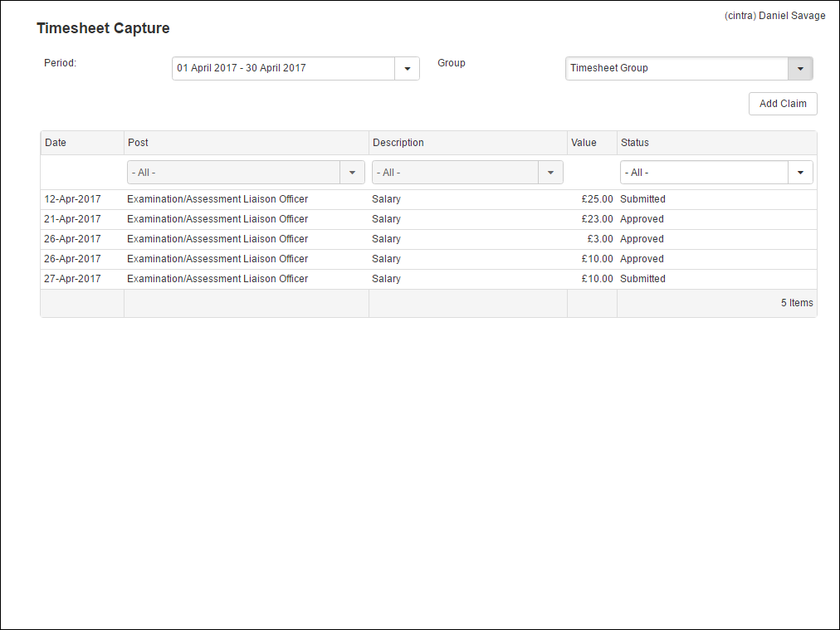
Task: Sort by the Post column header
Action: click(x=247, y=143)
